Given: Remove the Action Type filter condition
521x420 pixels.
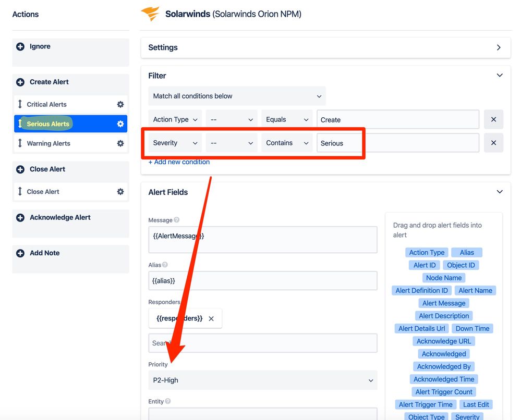Looking at the screenshot, I should pyautogui.click(x=493, y=119).
